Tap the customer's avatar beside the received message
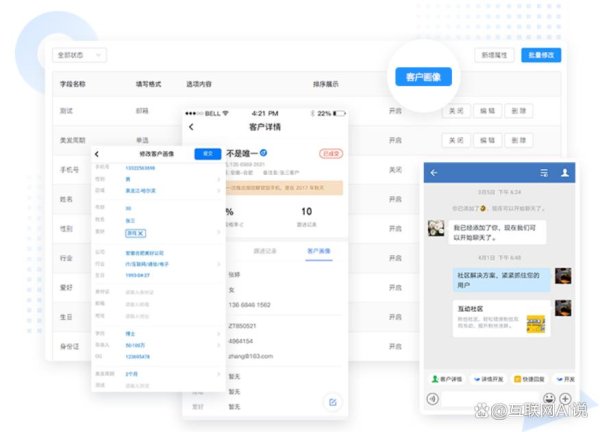Image resolution: width=600 pixels, height=432 pixels. (x=436, y=228)
